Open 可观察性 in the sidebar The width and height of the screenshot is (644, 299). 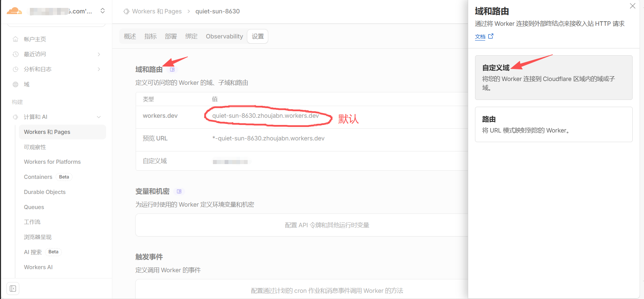[x=35, y=147]
